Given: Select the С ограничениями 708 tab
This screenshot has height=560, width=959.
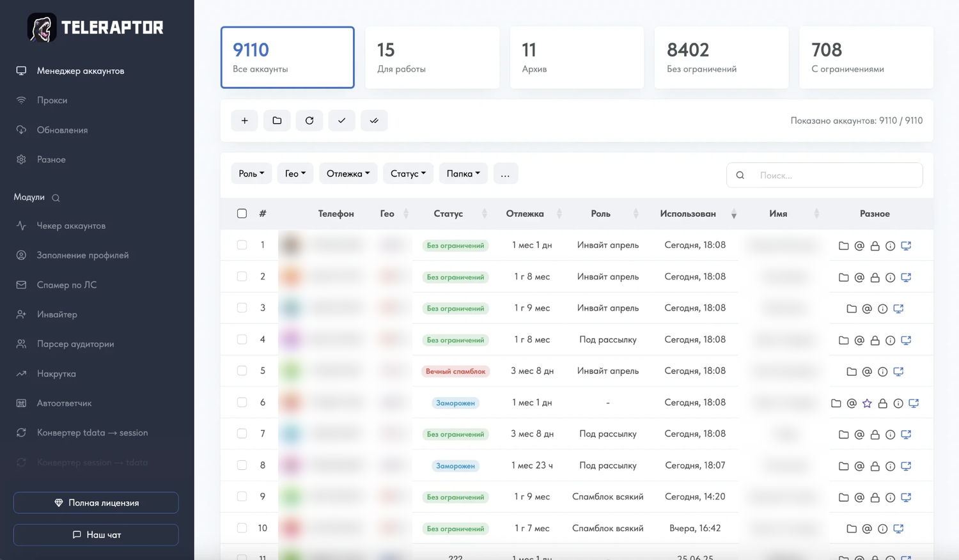Looking at the screenshot, I should [x=866, y=58].
